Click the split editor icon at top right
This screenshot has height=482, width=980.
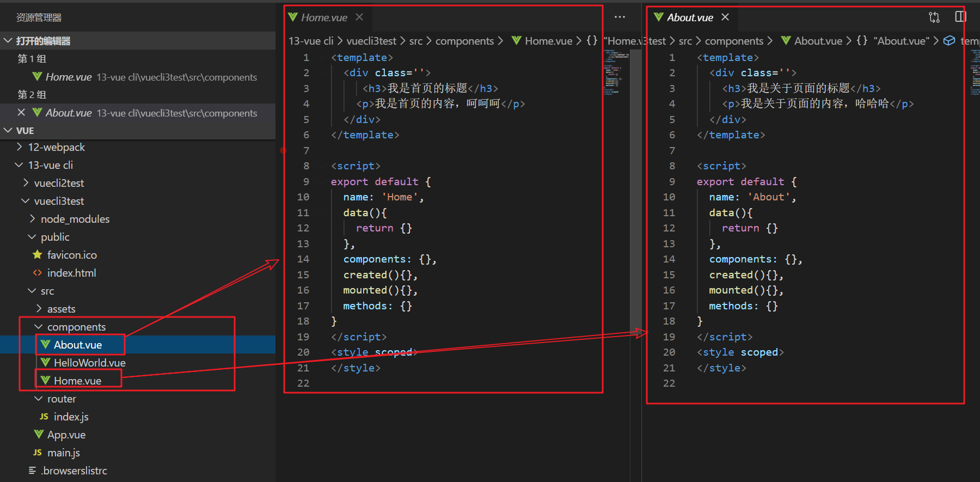(x=960, y=17)
